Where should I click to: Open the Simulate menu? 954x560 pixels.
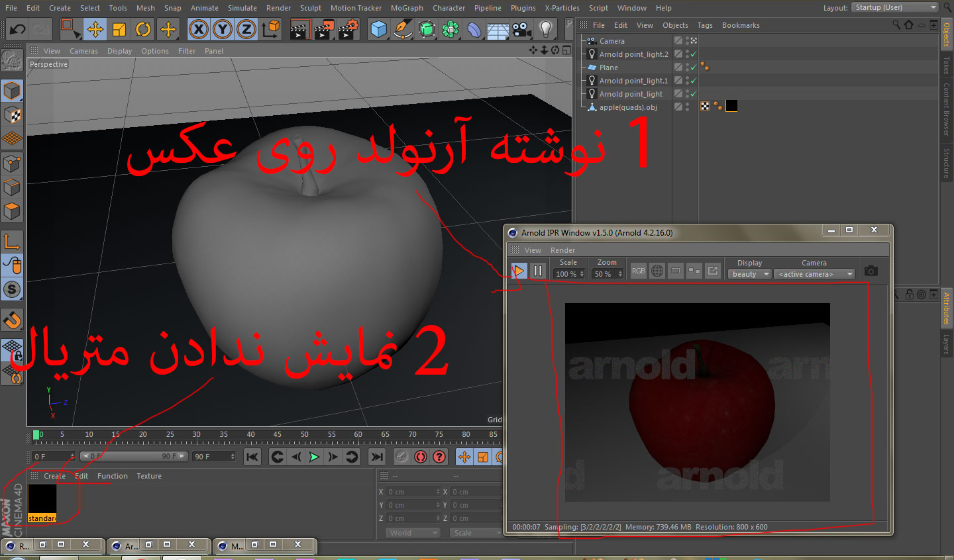coord(242,8)
